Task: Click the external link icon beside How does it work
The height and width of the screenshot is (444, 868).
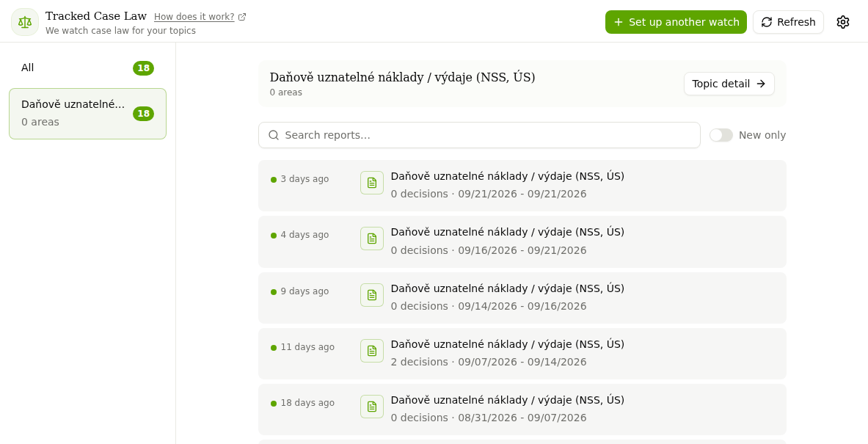Action: click(x=242, y=17)
